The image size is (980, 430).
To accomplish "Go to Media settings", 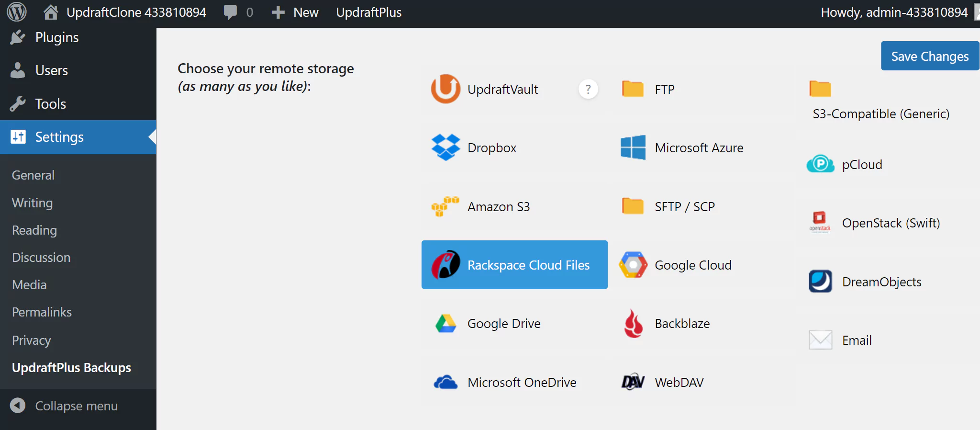I will tap(29, 285).
